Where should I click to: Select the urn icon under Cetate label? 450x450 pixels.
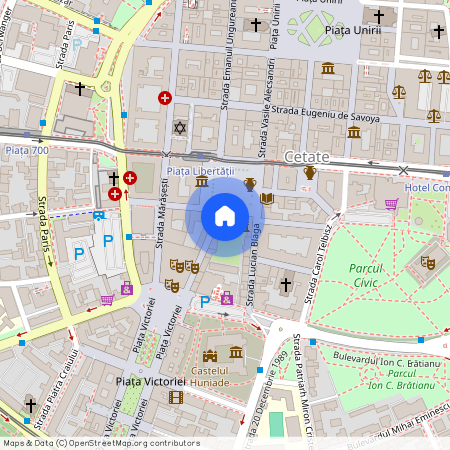(310, 173)
